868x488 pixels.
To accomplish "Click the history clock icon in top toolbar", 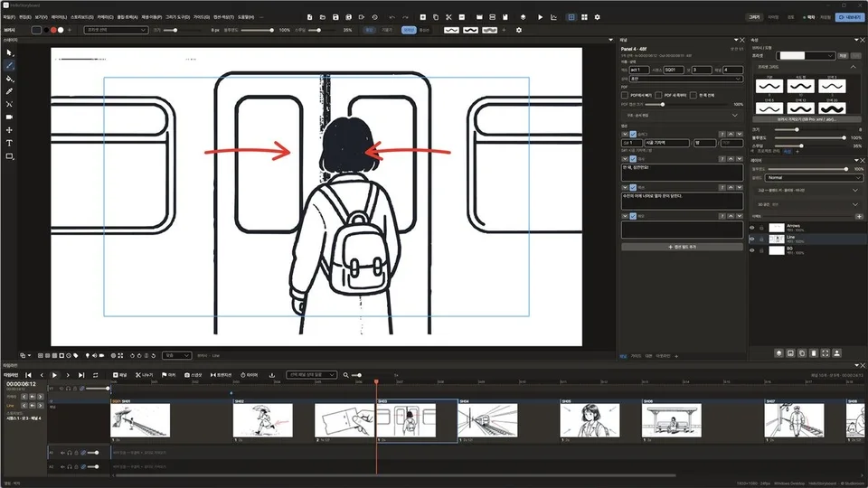I will [374, 17].
